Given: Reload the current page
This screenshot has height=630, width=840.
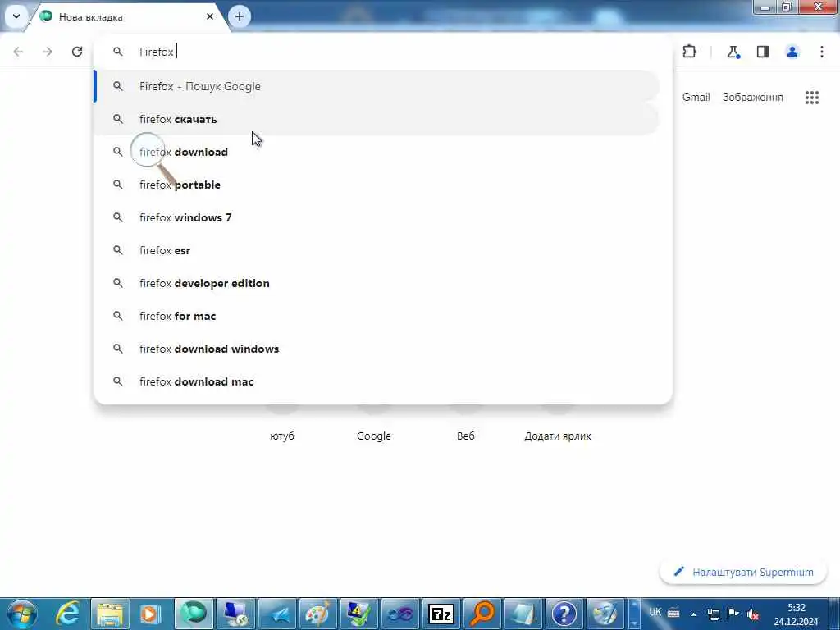Looking at the screenshot, I should click(77, 52).
